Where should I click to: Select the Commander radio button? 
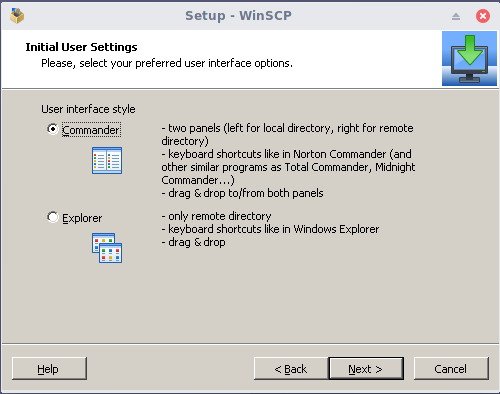52,129
